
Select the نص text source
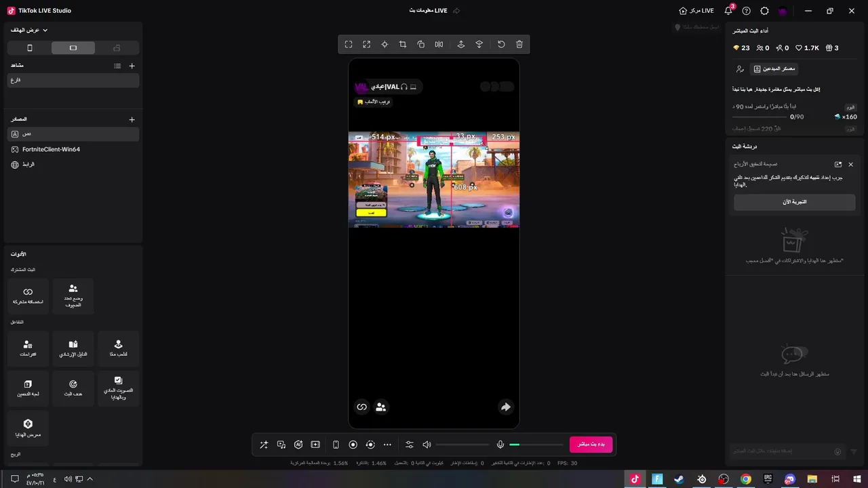point(73,134)
